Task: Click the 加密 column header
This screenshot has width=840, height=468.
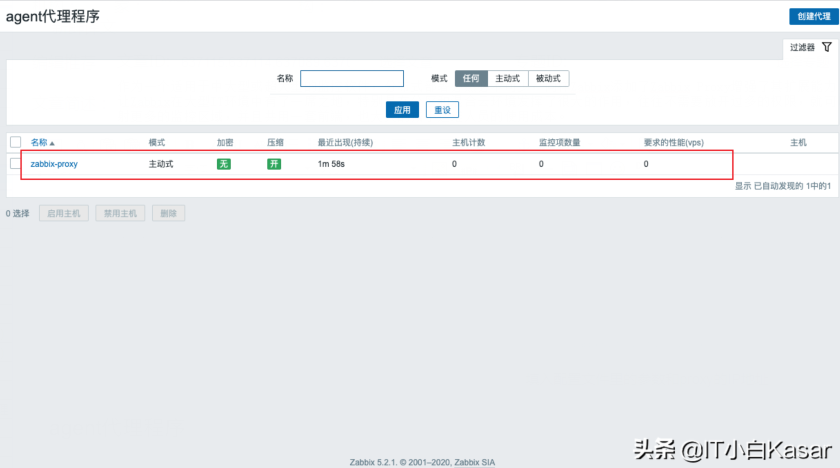Action: point(225,142)
